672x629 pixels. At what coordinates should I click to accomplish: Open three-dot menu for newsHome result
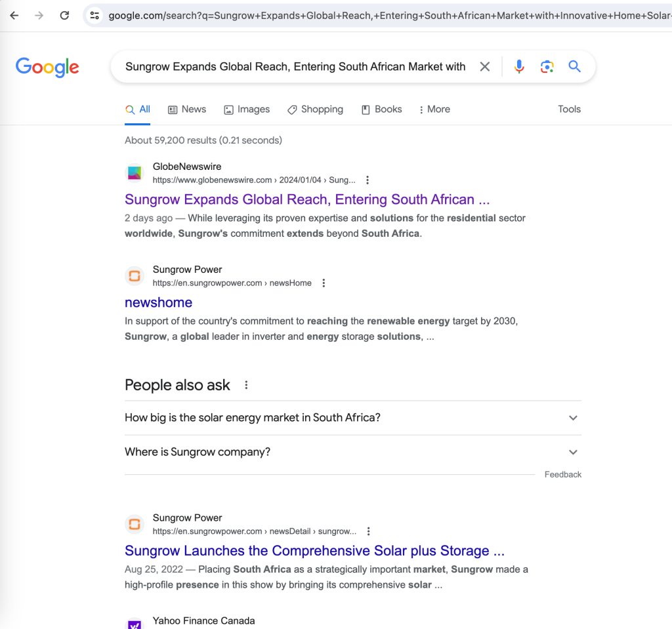coord(324,283)
